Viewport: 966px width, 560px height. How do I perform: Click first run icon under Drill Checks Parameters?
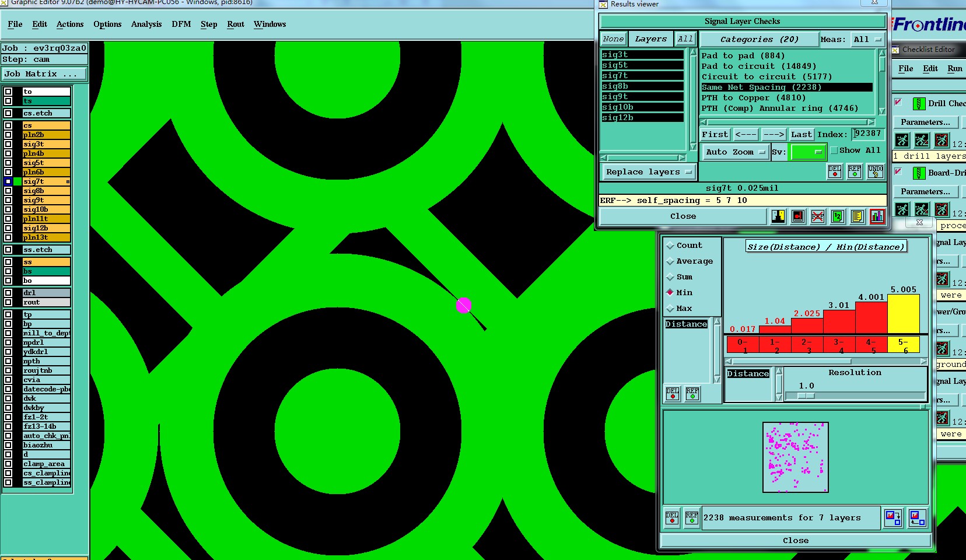tap(902, 141)
